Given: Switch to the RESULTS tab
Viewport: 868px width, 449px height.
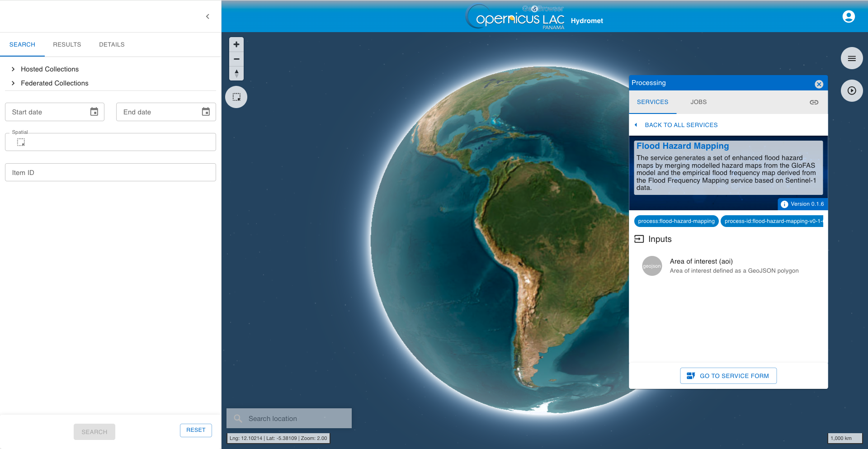Looking at the screenshot, I should click(x=67, y=44).
